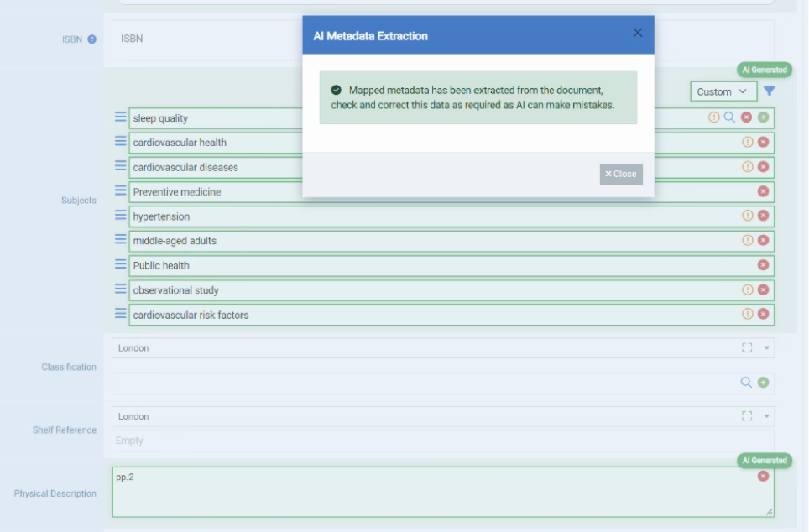This screenshot has height=532, width=809.
Task: Click drag handle for cardiovascular health
Action: click(120, 141)
